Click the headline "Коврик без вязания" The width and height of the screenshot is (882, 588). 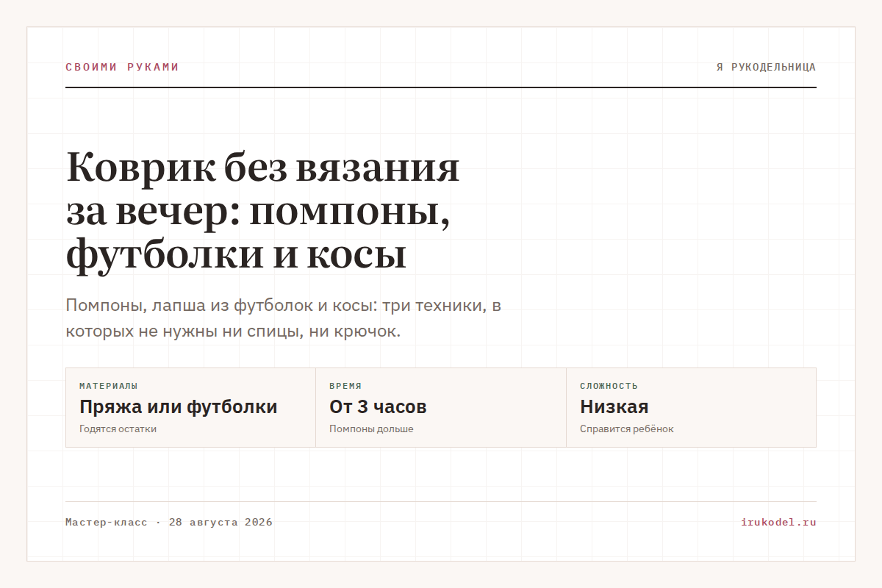click(x=262, y=212)
